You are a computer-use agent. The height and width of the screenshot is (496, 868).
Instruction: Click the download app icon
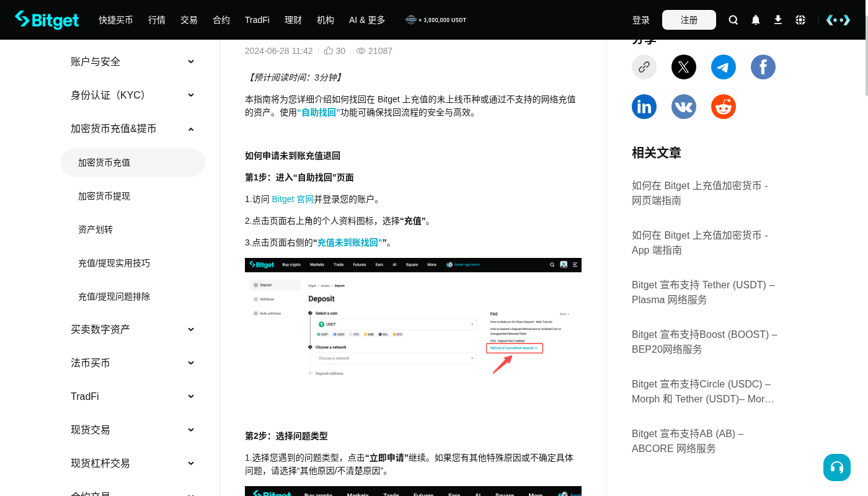pos(778,20)
